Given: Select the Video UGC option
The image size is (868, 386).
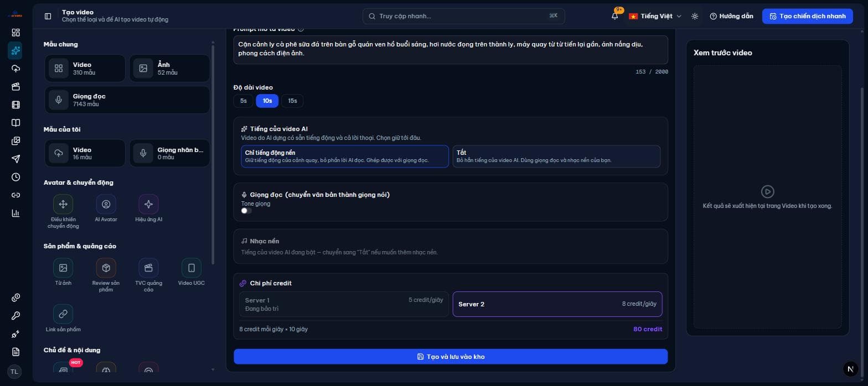Looking at the screenshot, I should point(192,272).
